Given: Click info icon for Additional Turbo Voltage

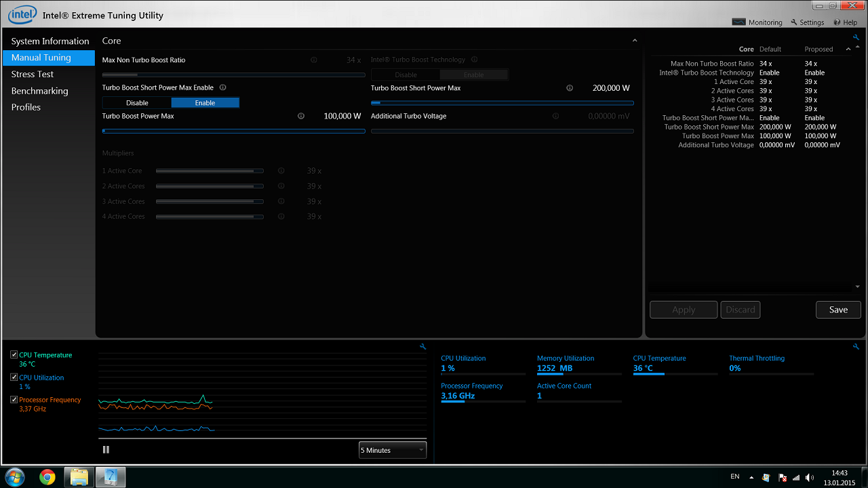Looking at the screenshot, I should (x=556, y=116).
